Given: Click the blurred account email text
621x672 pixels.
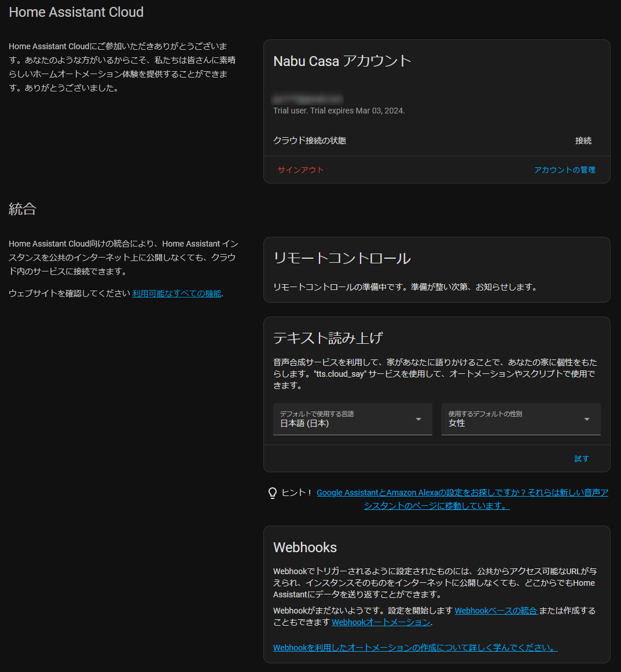Looking at the screenshot, I should click(308, 99).
